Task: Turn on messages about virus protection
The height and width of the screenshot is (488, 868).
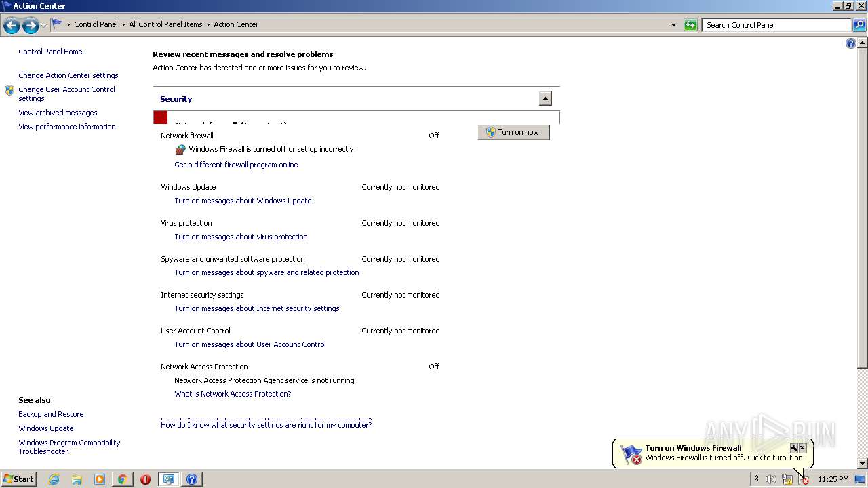Action: pyautogui.click(x=241, y=237)
